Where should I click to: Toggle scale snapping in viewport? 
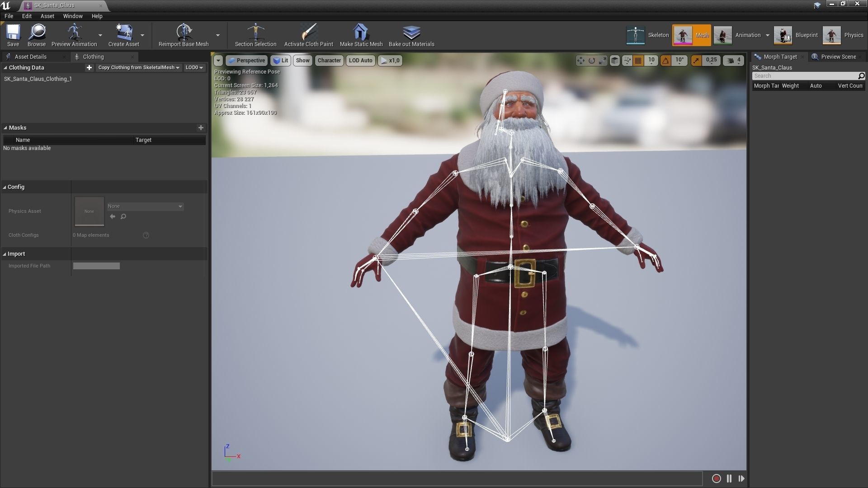pyautogui.click(x=696, y=61)
